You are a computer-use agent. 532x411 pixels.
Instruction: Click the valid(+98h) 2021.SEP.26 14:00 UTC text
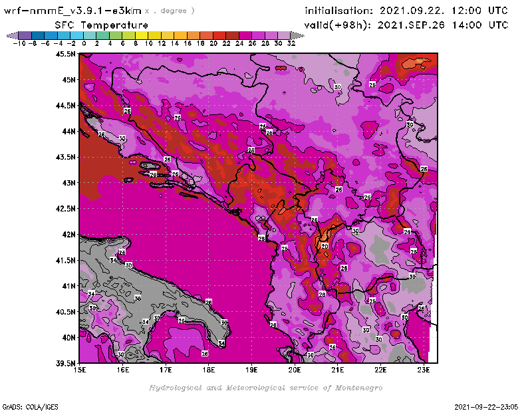point(406,25)
